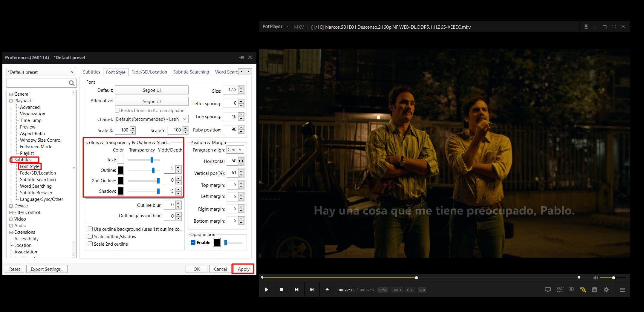Confirm preferences with OK
The height and width of the screenshot is (312, 644).
(x=196, y=269)
